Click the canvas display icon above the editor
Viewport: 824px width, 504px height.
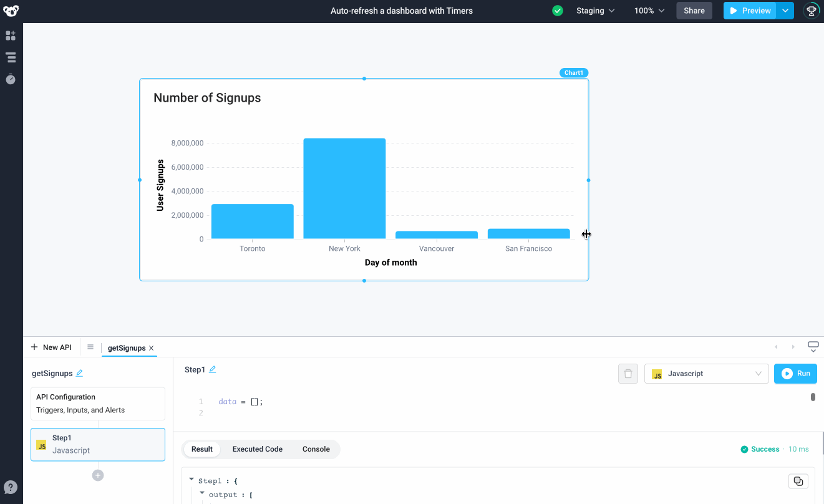click(813, 344)
